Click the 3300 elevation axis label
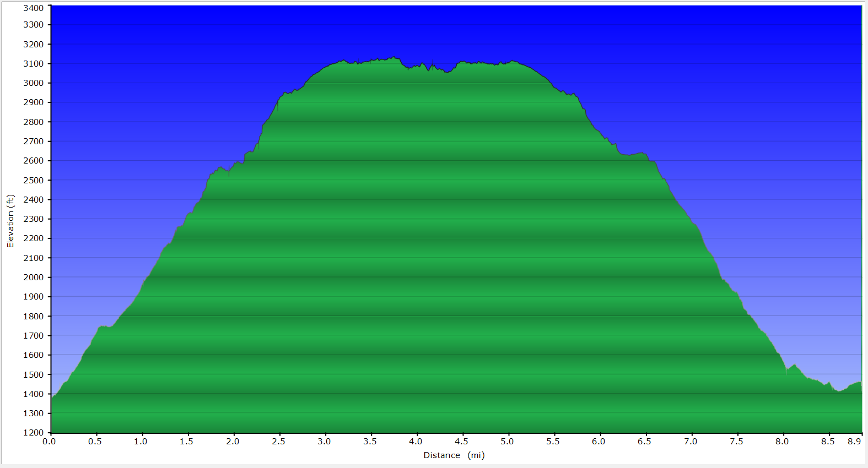This screenshot has height=468, width=868. [33, 25]
